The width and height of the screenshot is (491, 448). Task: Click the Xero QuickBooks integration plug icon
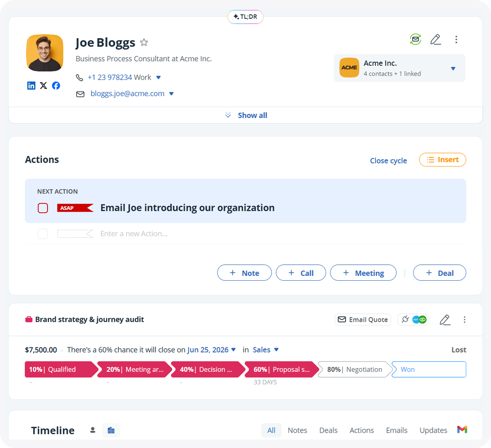pyautogui.click(x=413, y=320)
